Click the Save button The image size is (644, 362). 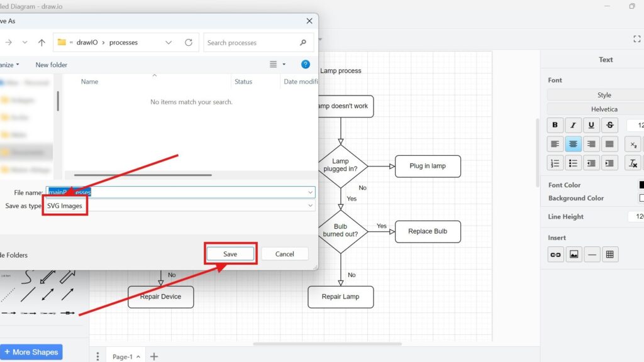[x=230, y=254]
